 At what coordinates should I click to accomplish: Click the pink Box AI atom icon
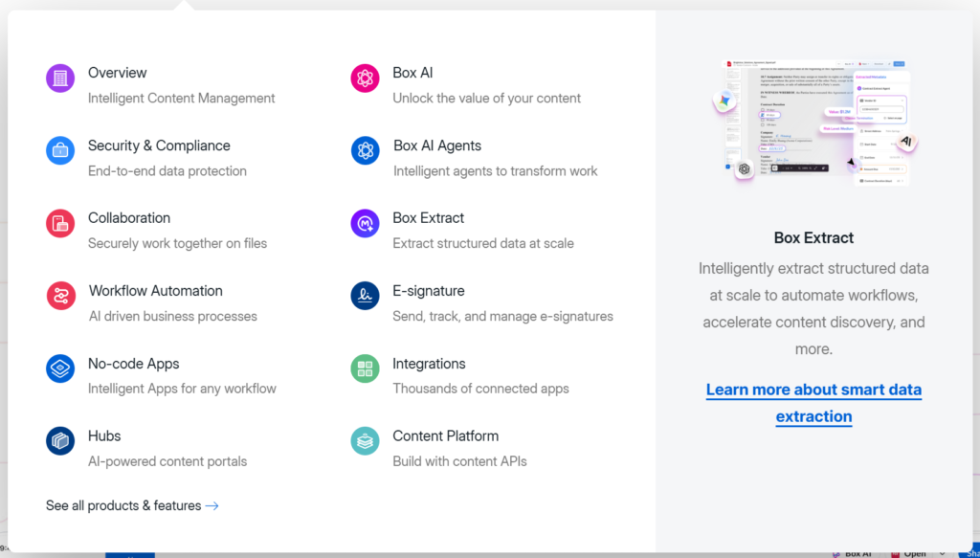pyautogui.click(x=365, y=78)
